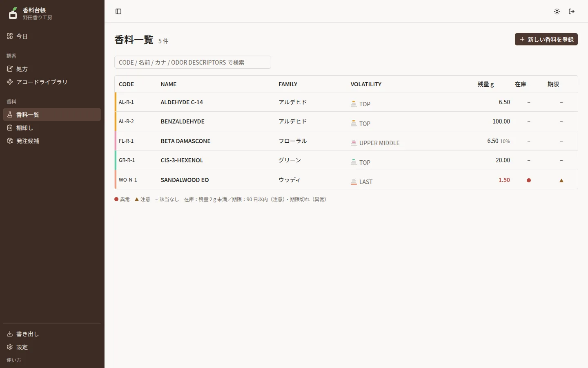This screenshot has height=368, width=588.
Task: Click LAST volatility icon for SANDALWOOD EO
Action: tap(354, 182)
